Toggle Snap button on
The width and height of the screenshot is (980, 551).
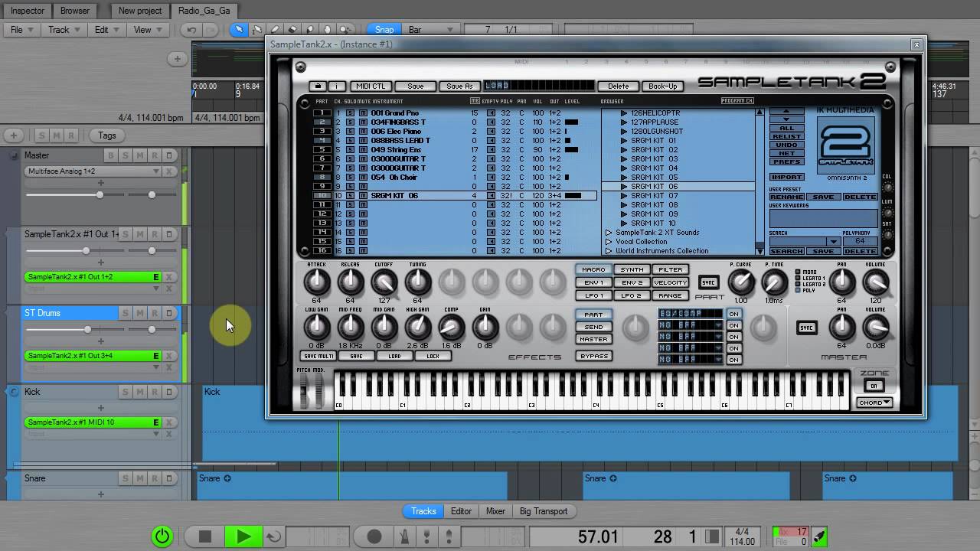[x=384, y=30]
